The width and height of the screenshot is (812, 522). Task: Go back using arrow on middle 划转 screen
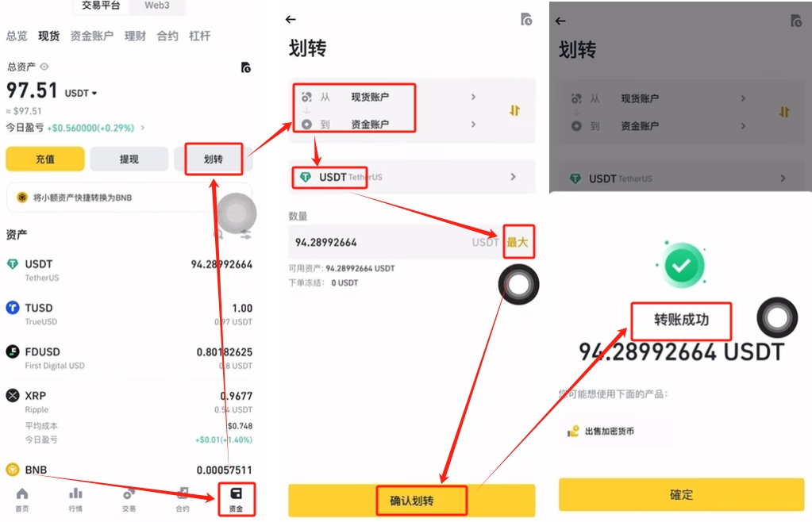[291, 20]
